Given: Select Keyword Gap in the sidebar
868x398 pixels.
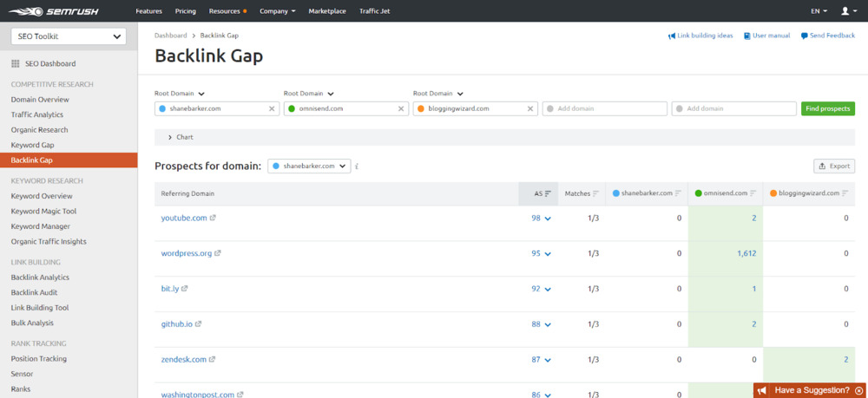Looking at the screenshot, I should [33, 145].
